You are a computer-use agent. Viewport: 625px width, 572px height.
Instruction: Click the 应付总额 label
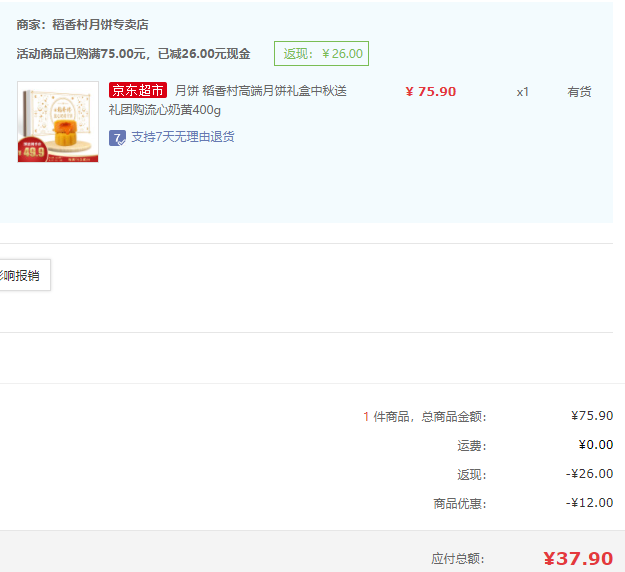(x=458, y=558)
